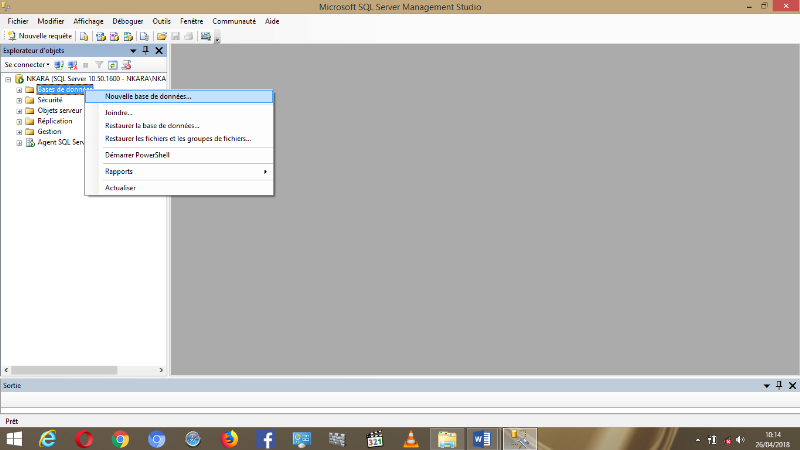Open the Modifier menu

click(x=51, y=21)
